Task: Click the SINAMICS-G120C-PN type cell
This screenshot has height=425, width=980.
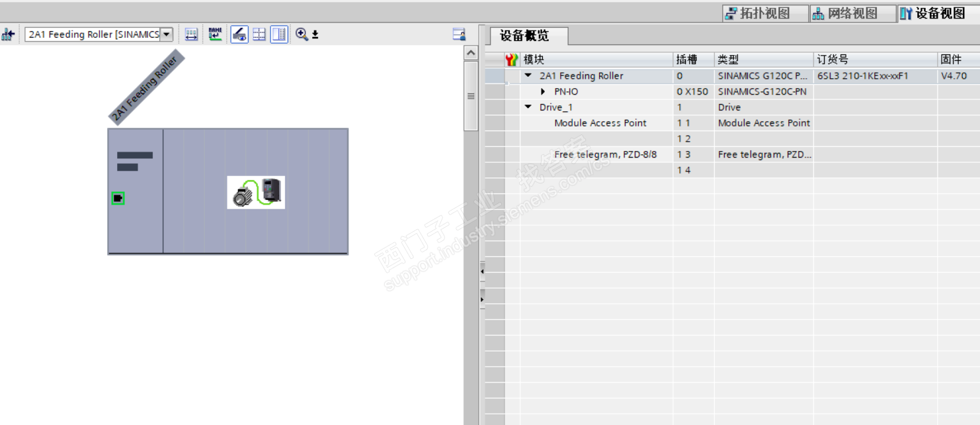Action: pyautogui.click(x=764, y=92)
